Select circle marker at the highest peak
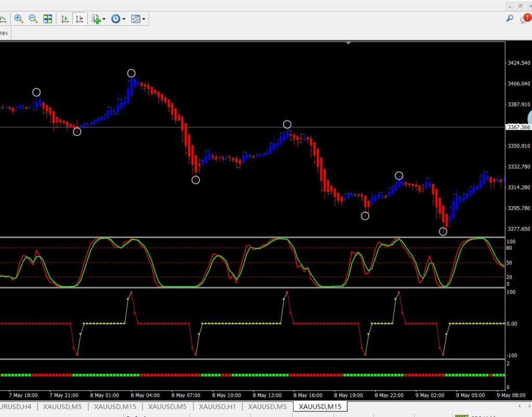Image resolution: width=532 pixels, height=417 pixels. (131, 73)
